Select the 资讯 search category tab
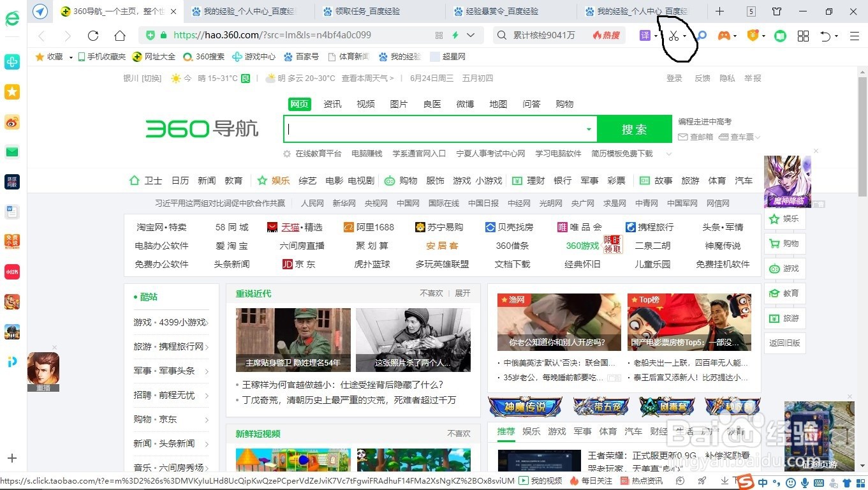Image resolution: width=868 pixels, height=490 pixels. [332, 104]
